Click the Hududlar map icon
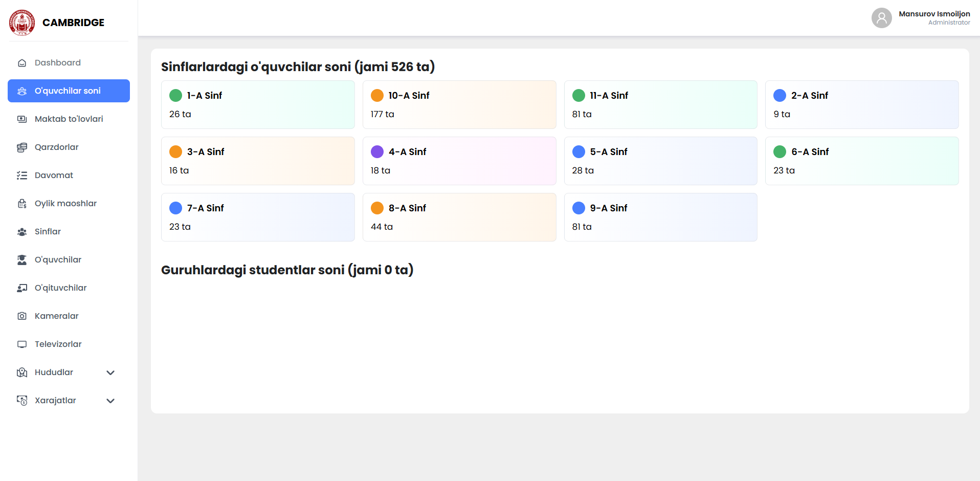 (22, 373)
